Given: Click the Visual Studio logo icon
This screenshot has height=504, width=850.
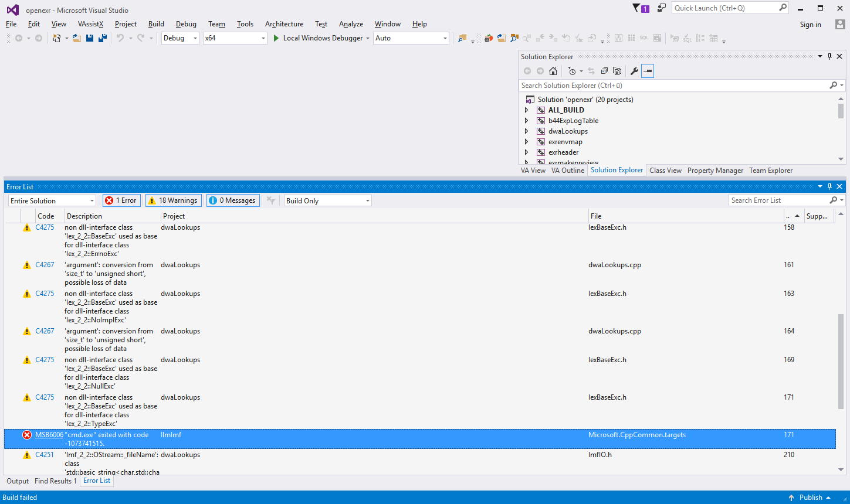Looking at the screenshot, I should click(x=13, y=10).
